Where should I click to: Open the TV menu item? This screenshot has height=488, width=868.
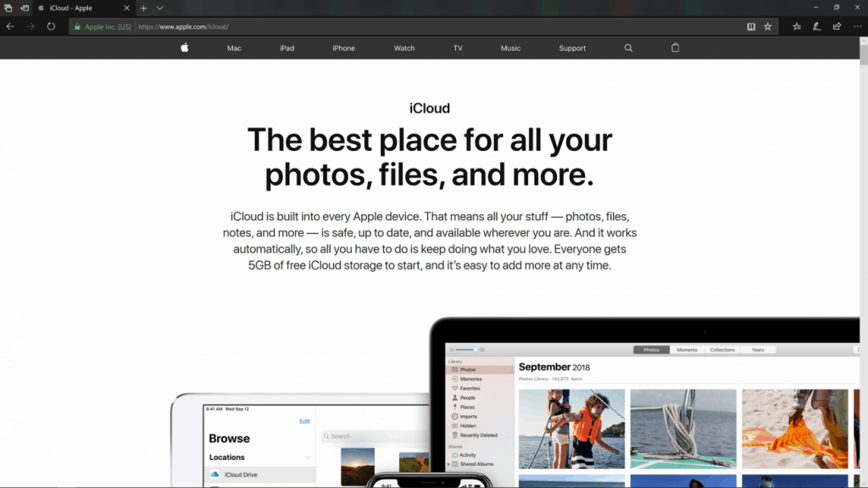(458, 48)
